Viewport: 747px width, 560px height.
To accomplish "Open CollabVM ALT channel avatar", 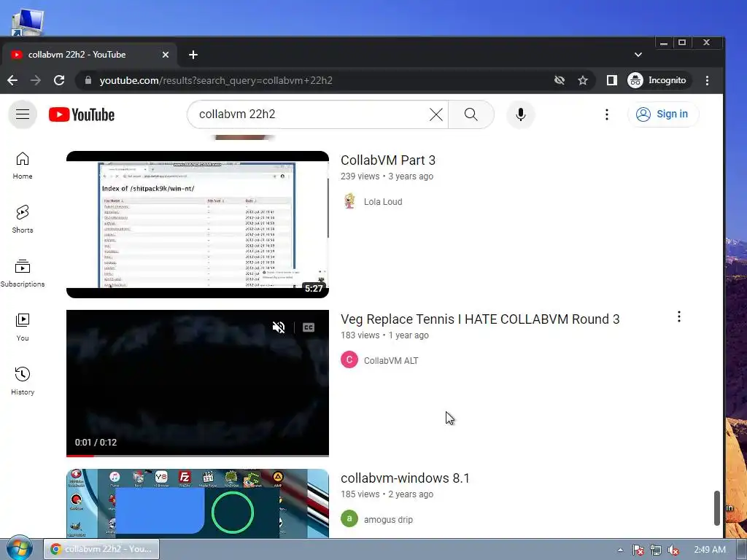I will coord(349,360).
